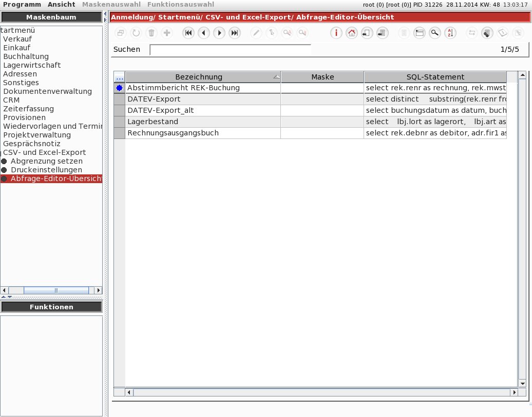Open the Ansicht menu
Viewport: 532px width, 417px height.
pyautogui.click(x=62, y=5)
